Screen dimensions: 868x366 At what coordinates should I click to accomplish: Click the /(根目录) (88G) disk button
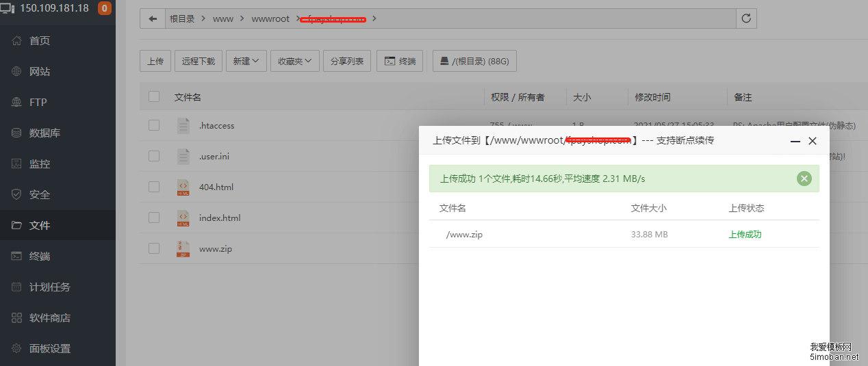click(475, 61)
